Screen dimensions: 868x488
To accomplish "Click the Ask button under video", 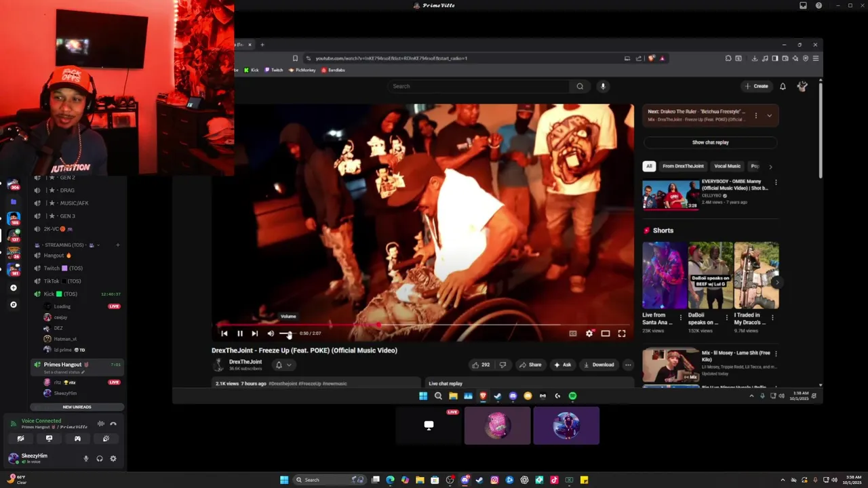I will tap(562, 365).
